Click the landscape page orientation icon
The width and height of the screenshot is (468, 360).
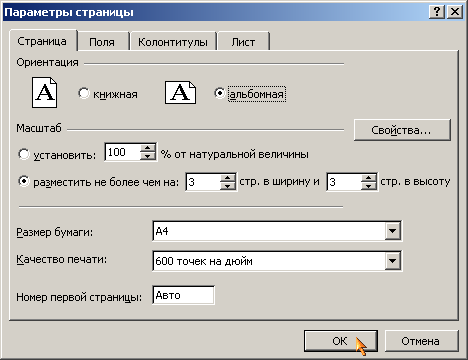pos(180,92)
